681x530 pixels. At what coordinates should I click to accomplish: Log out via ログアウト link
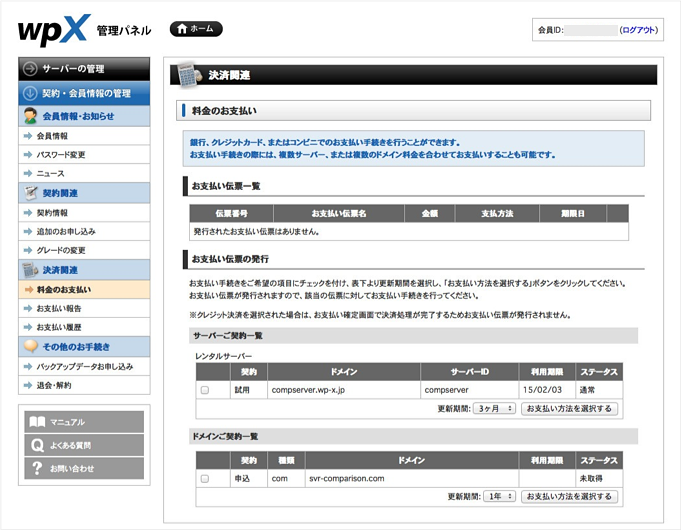tap(638, 30)
